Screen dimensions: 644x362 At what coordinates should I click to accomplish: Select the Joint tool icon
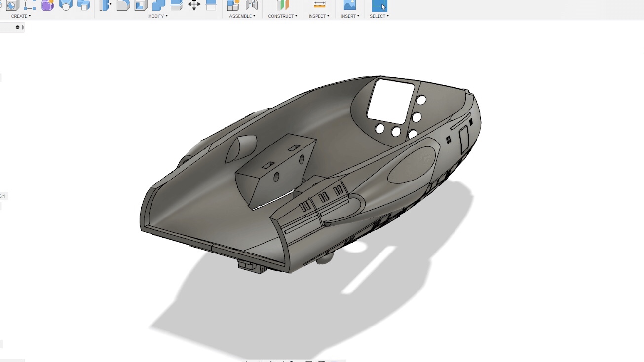[252, 5]
